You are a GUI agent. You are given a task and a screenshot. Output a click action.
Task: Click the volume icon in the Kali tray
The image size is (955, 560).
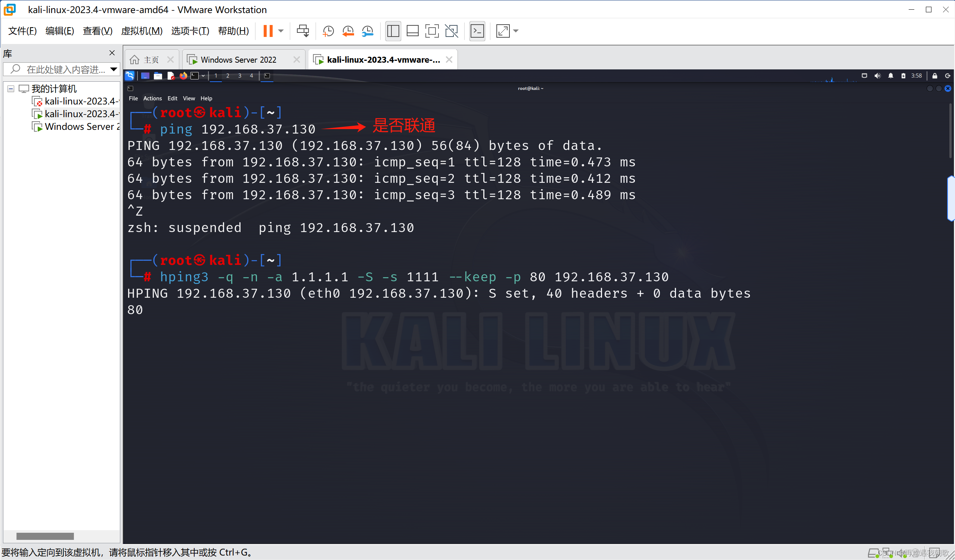pos(878,75)
